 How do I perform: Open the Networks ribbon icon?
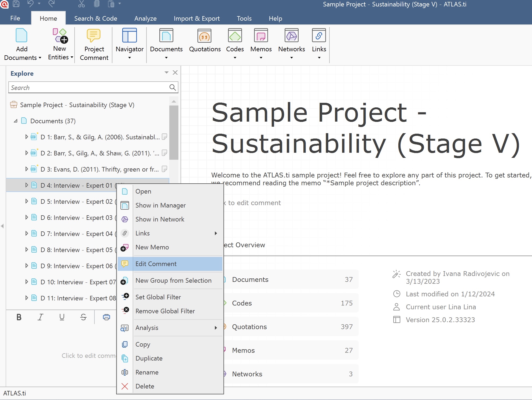291,36
